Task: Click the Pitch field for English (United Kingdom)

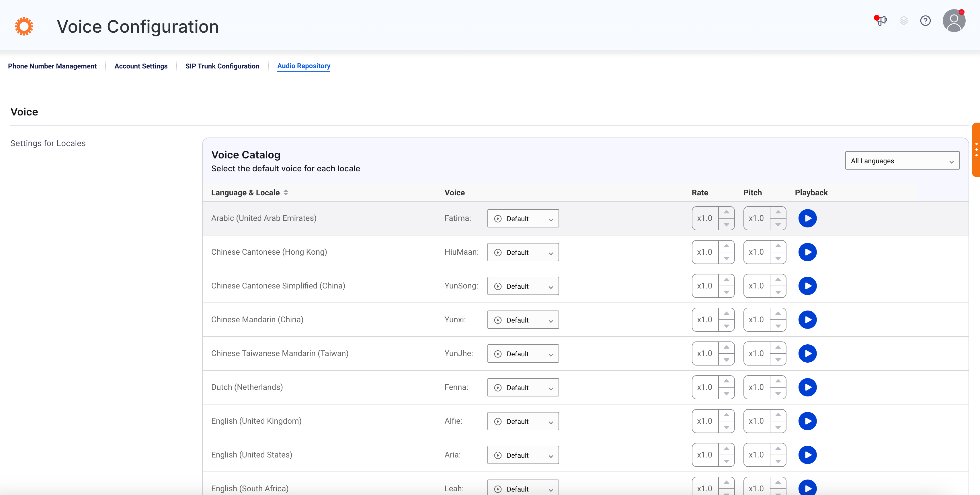Action: pyautogui.click(x=757, y=421)
